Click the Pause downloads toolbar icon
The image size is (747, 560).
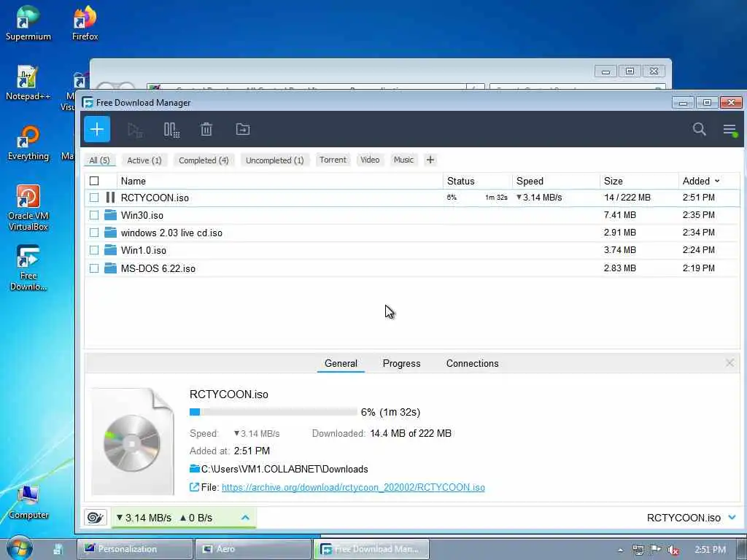pyautogui.click(x=171, y=130)
